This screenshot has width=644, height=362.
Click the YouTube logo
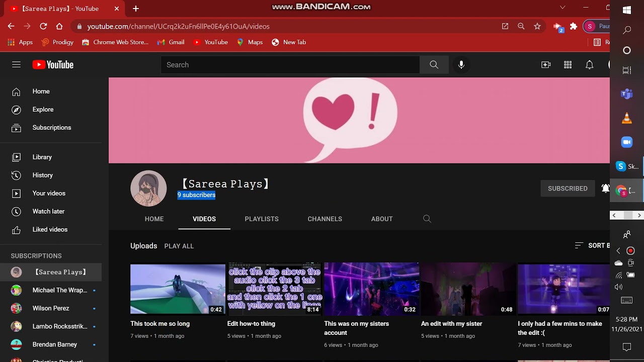coord(53,64)
